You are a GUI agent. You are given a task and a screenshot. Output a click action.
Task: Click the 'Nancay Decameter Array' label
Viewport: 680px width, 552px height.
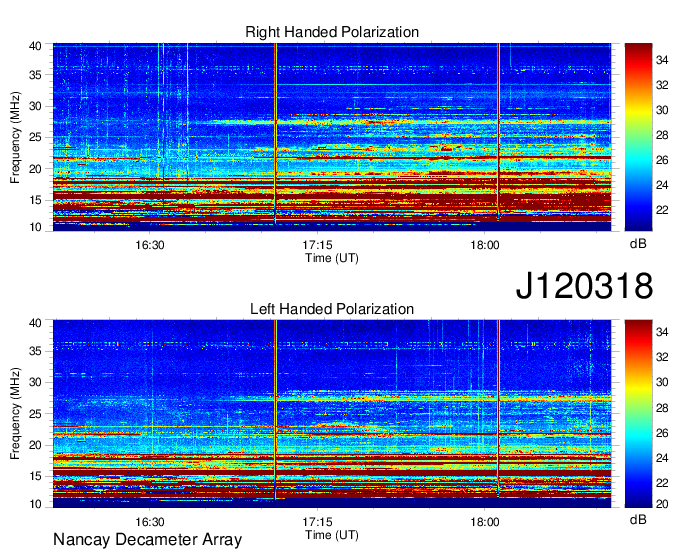(147, 540)
